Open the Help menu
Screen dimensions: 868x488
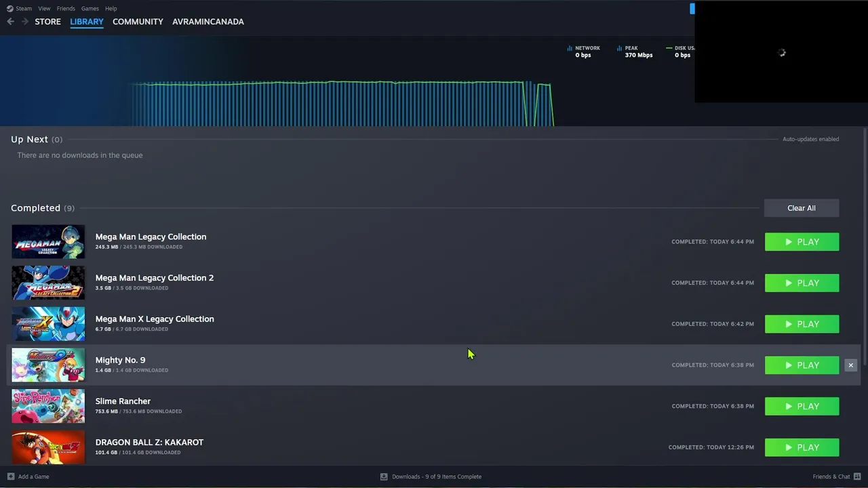[111, 8]
